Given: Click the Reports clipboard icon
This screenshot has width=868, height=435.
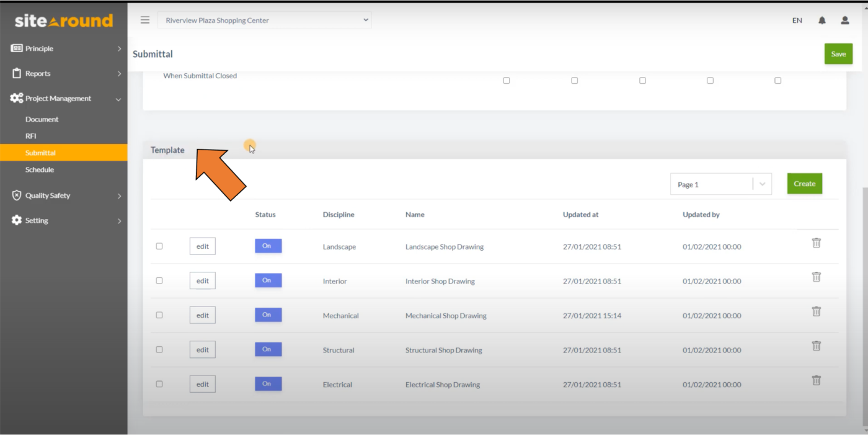Looking at the screenshot, I should tap(17, 73).
